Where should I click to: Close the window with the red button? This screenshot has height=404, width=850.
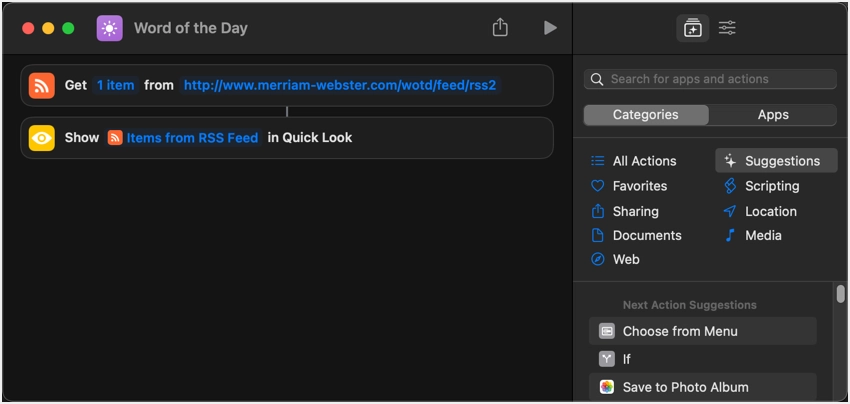click(28, 28)
